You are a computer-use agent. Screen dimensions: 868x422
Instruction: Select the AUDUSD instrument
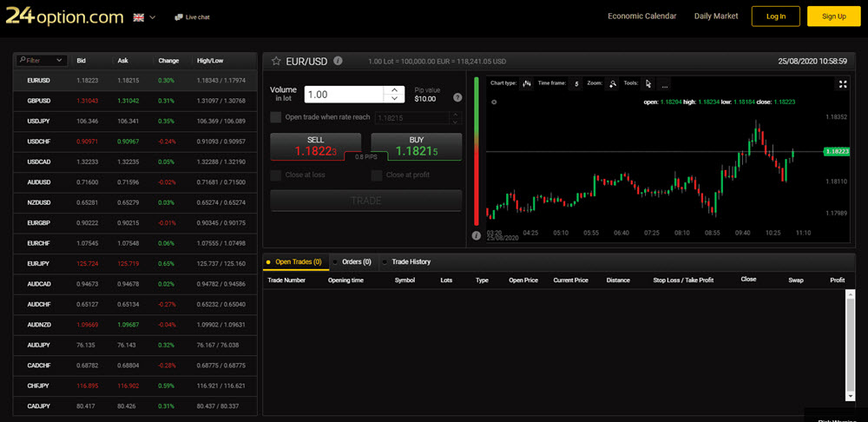click(x=135, y=182)
